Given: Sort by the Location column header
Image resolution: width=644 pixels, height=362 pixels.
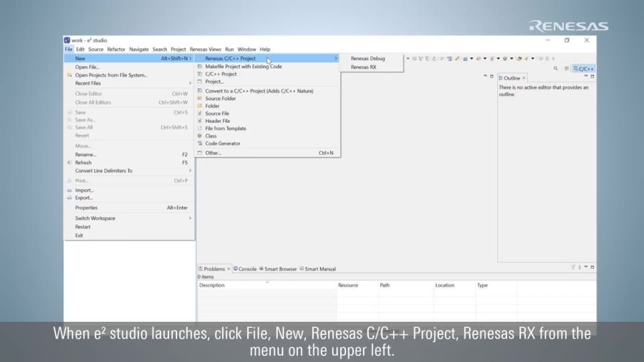Looking at the screenshot, I should click(454, 286).
